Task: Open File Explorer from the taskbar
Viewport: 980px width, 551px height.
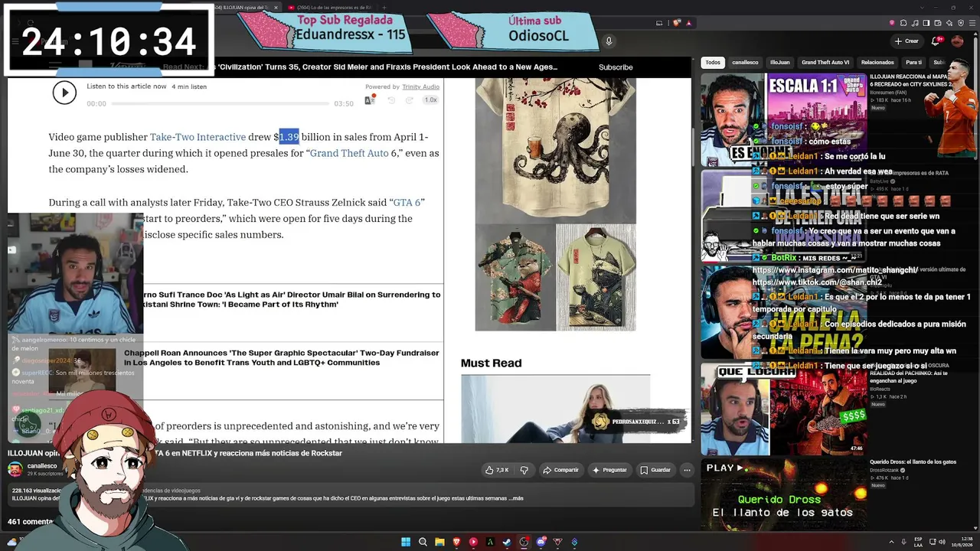Action: [439, 543]
